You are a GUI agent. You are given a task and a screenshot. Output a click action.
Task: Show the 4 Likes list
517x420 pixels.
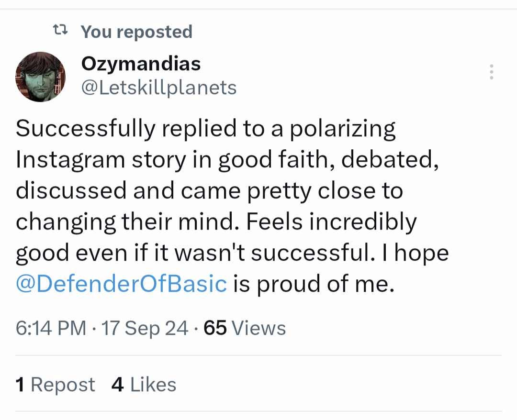(144, 385)
